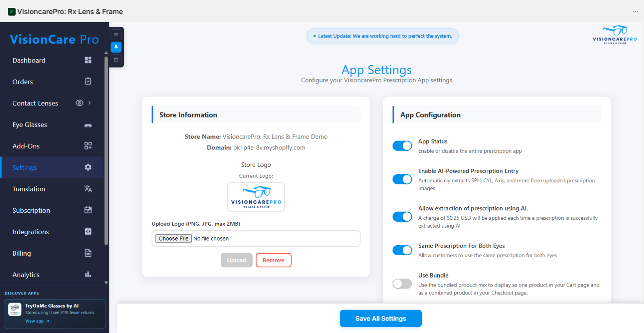Screen dimensions: 644x333
Task: Click the Store Name text line
Action: [256, 137]
